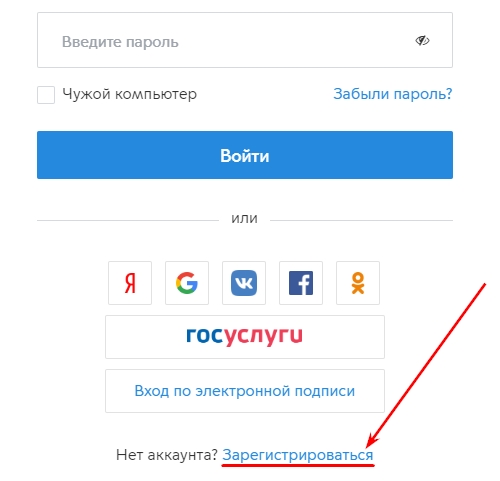
Task: Click the red underline below Зарегистрироваться
Action: pyautogui.click(x=298, y=465)
